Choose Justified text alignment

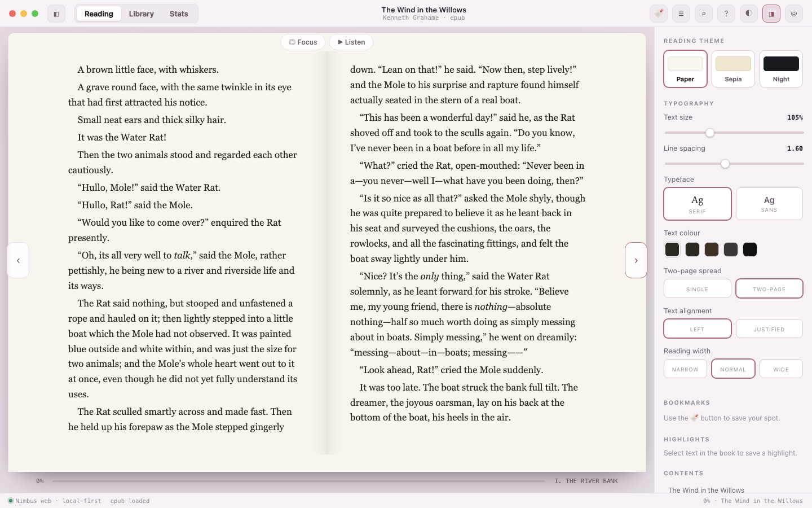(769, 329)
